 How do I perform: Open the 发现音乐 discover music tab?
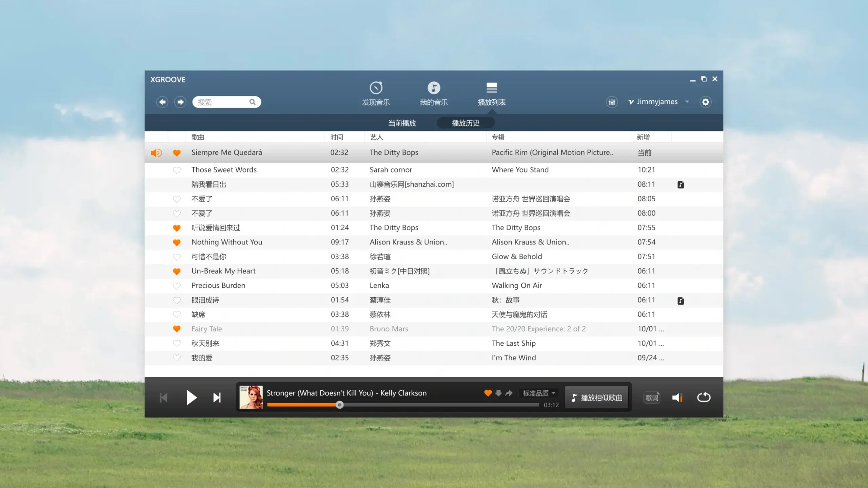tap(376, 94)
